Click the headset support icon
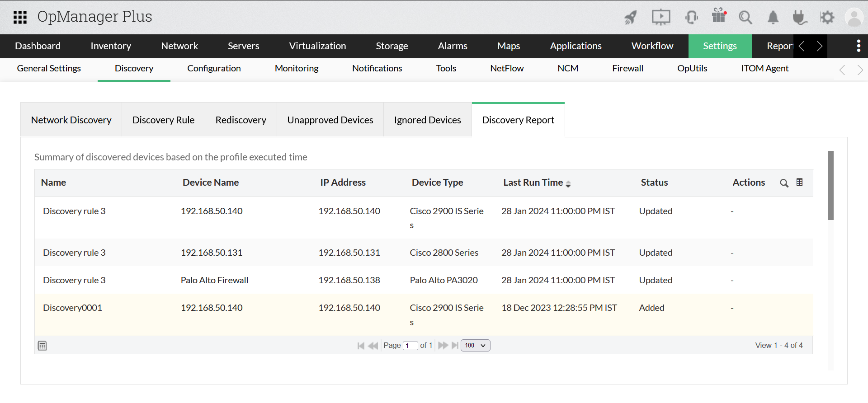This screenshot has width=868, height=403. (x=691, y=18)
